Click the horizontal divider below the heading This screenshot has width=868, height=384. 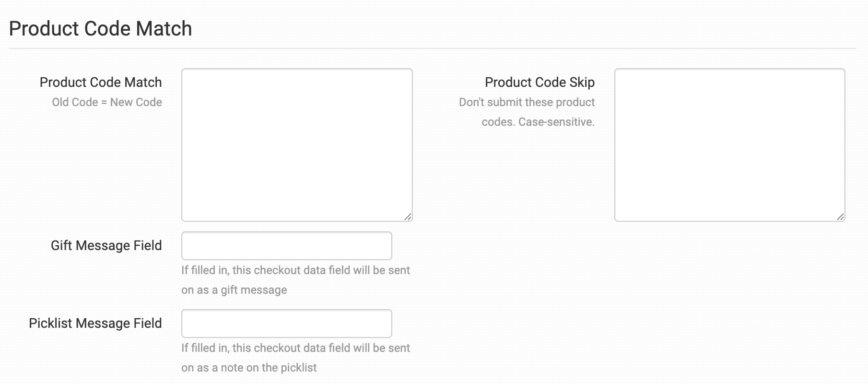tap(432, 48)
